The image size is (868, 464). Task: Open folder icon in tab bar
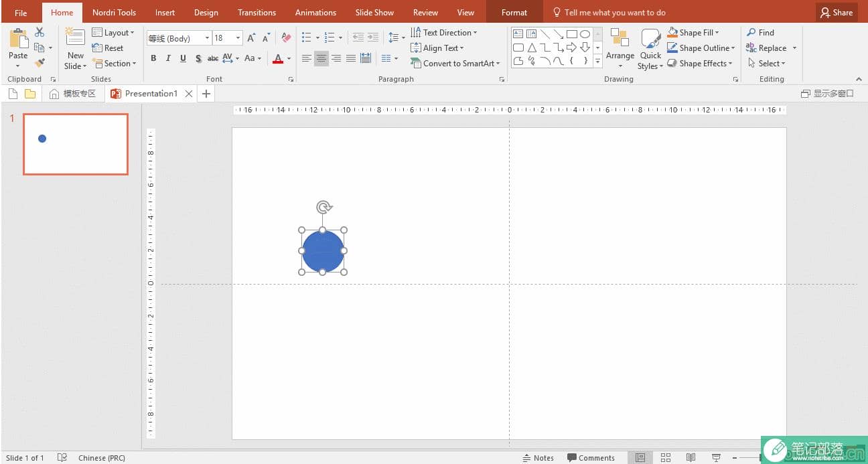[30, 94]
